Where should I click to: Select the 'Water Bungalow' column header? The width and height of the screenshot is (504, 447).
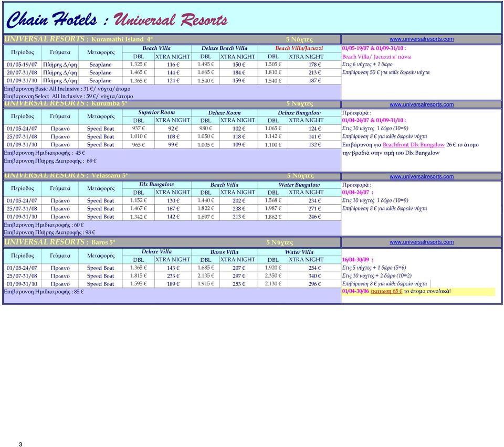(299, 185)
